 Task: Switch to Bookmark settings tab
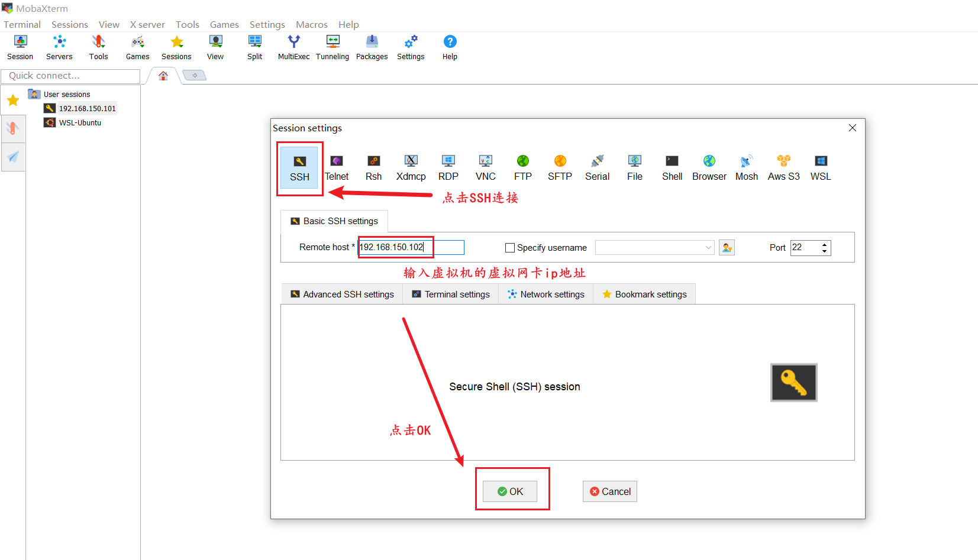point(644,294)
